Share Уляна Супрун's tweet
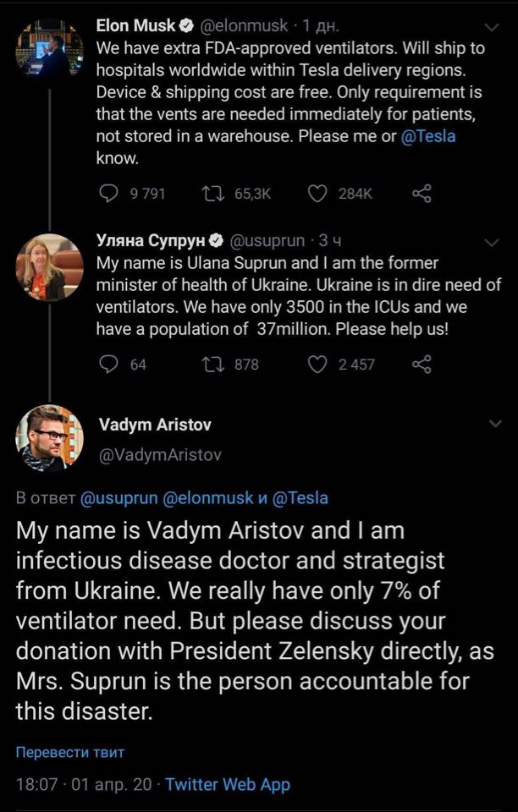This screenshot has width=518, height=812. (x=422, y=365)
